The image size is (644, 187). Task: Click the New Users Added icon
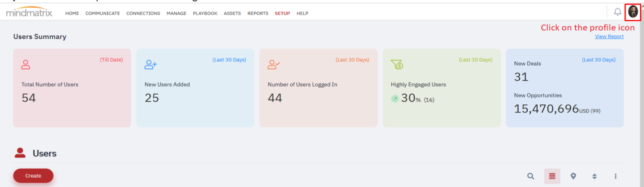(151, 64)
